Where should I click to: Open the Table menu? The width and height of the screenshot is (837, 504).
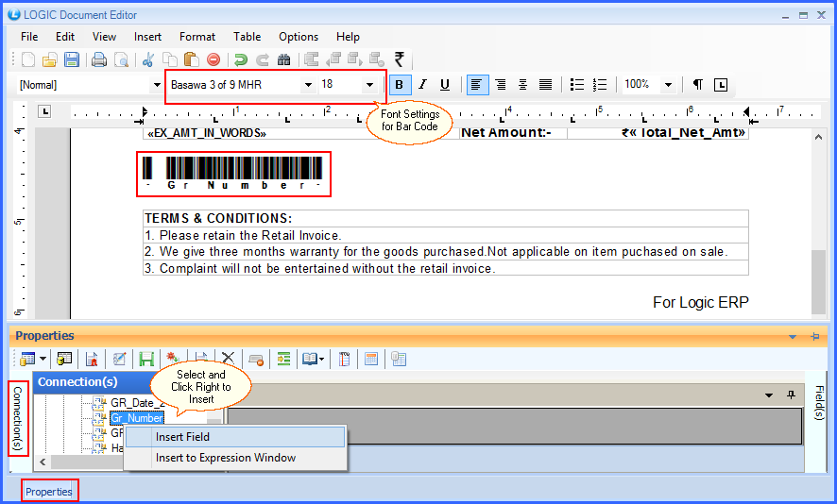248,37
